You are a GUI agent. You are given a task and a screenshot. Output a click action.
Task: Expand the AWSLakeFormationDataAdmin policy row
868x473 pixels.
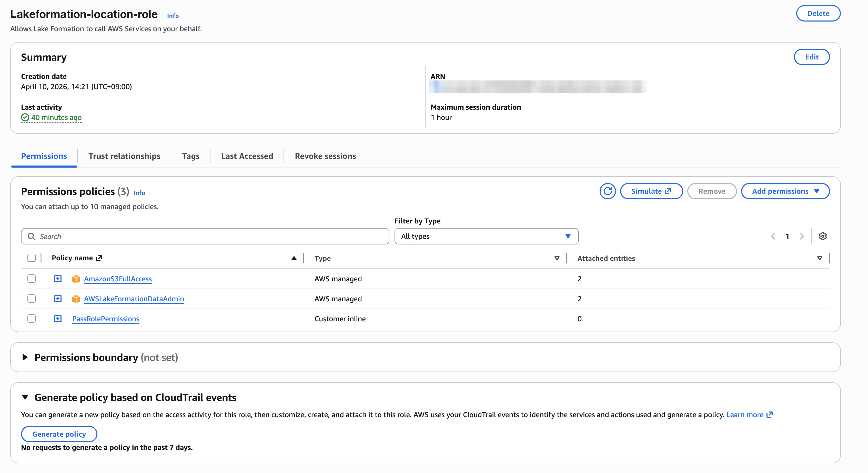click(x=58, y=299)
